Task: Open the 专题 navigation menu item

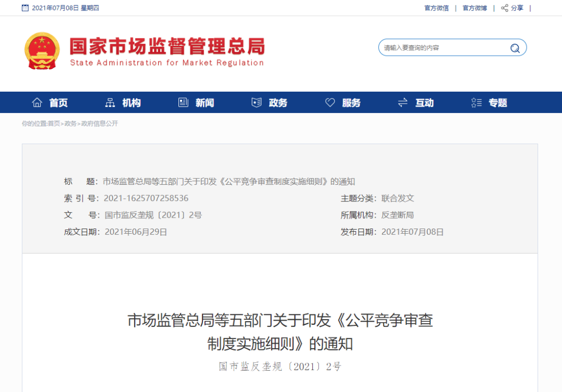Action: click(x=498, y=103)
